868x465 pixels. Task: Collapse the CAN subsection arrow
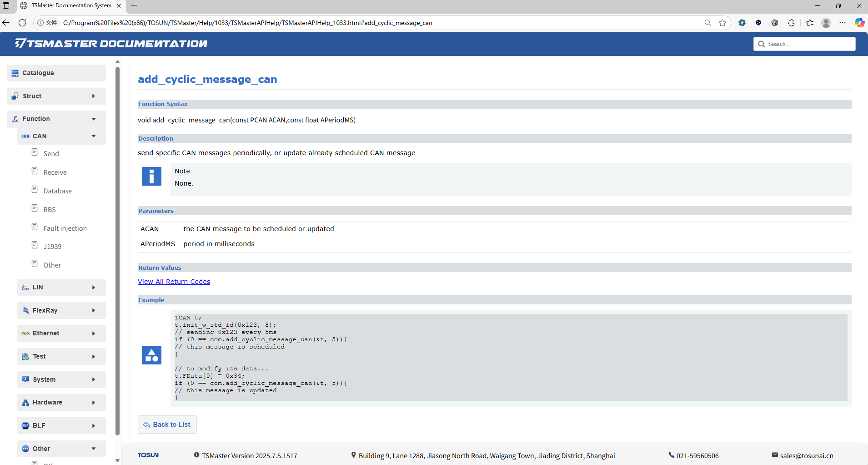94,136
